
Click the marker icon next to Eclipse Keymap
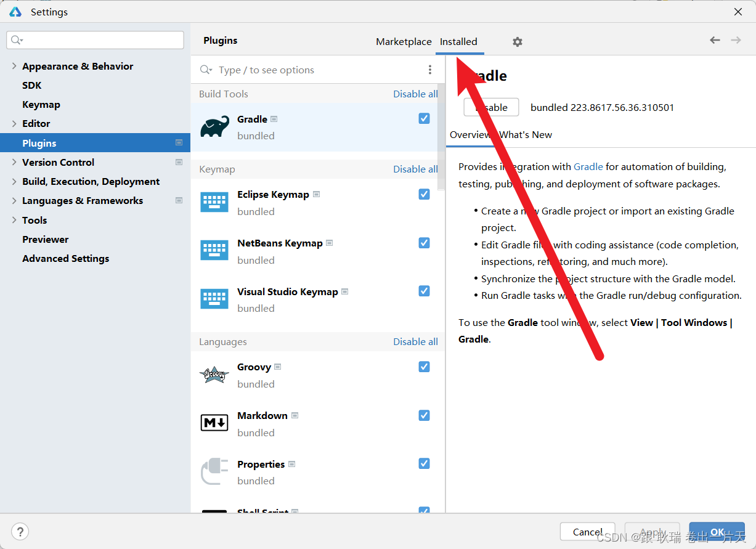point(316,194)
